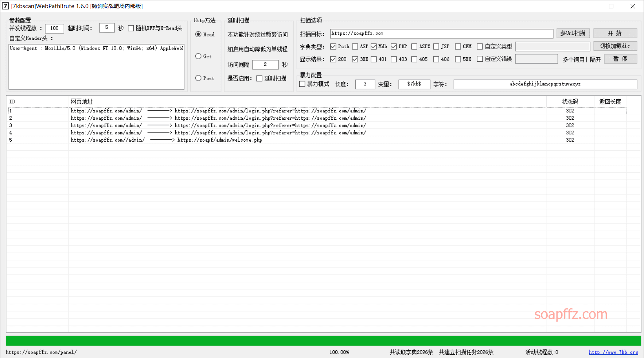This screenshot has height=358, width=644.
Task: Click the 返回长度 column header
Action: tap(610, 102)
